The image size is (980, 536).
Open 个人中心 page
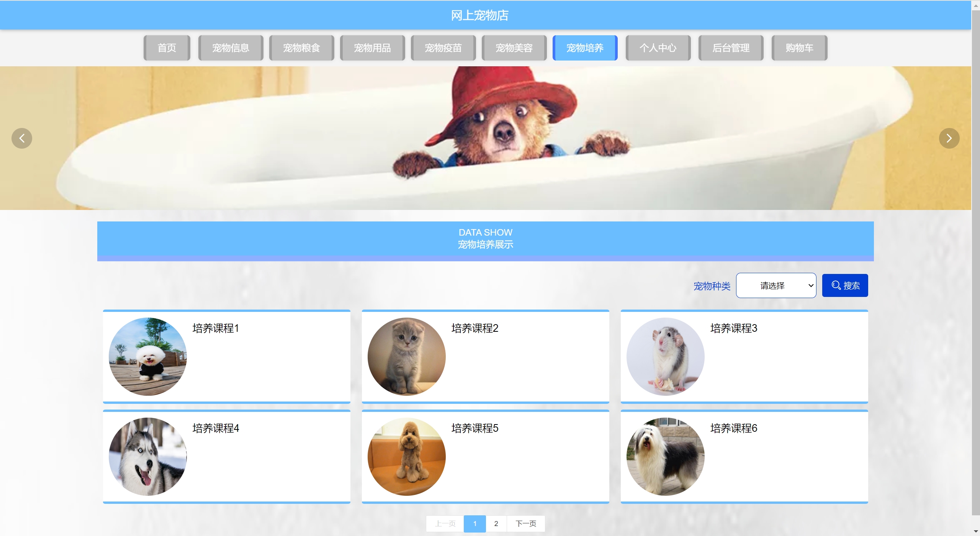pyautogui.click(x=658, y=48)
